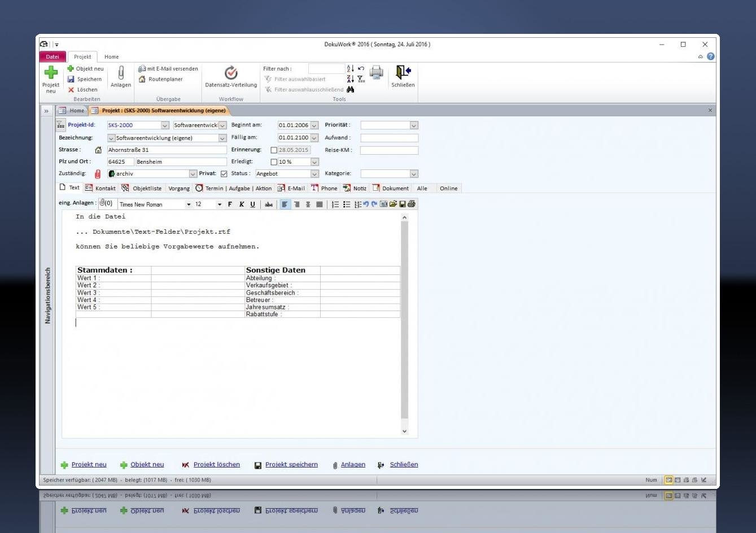Open the Priorität dropdown list

(414, 125)
